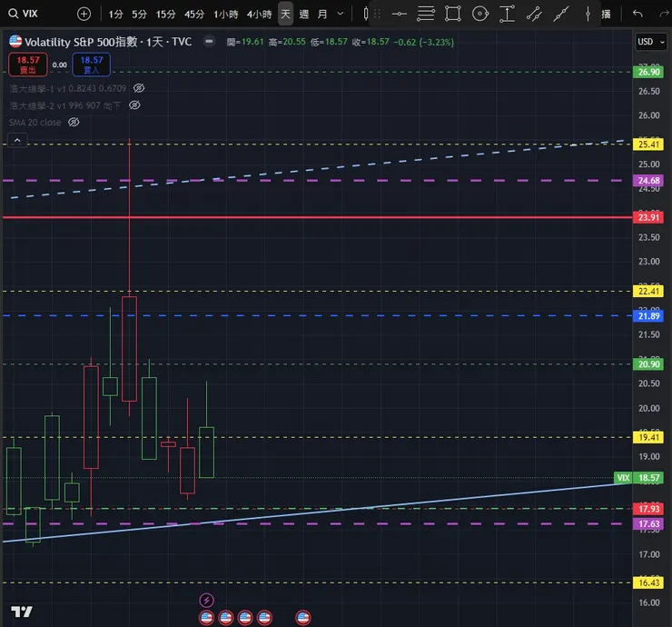672x627 pixels.
Task: Open the timeframe list dropdown arrow
Action: (x=341, y=15)
